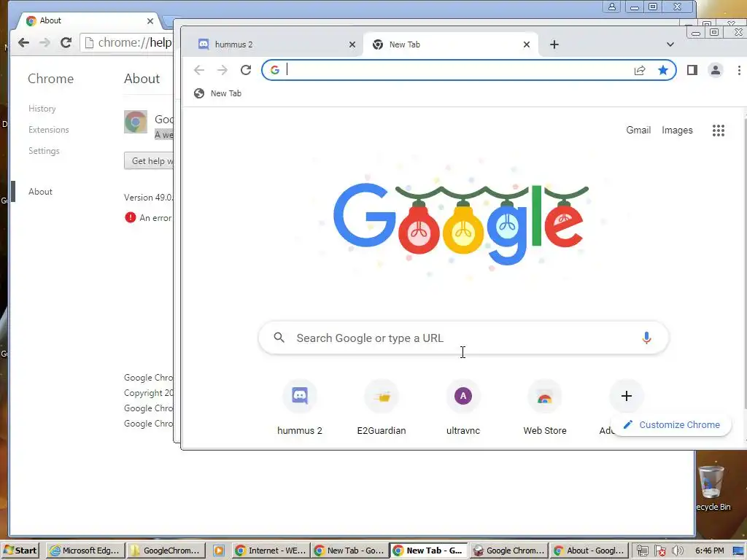Open the share page icon in the address bar

point(640,71)
